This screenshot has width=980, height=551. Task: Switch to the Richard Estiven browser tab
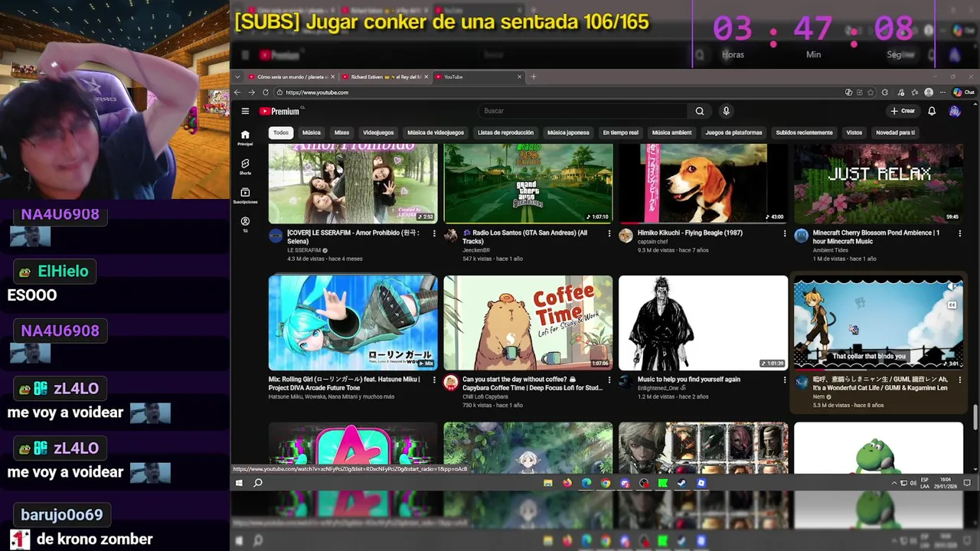pos(385,77)
